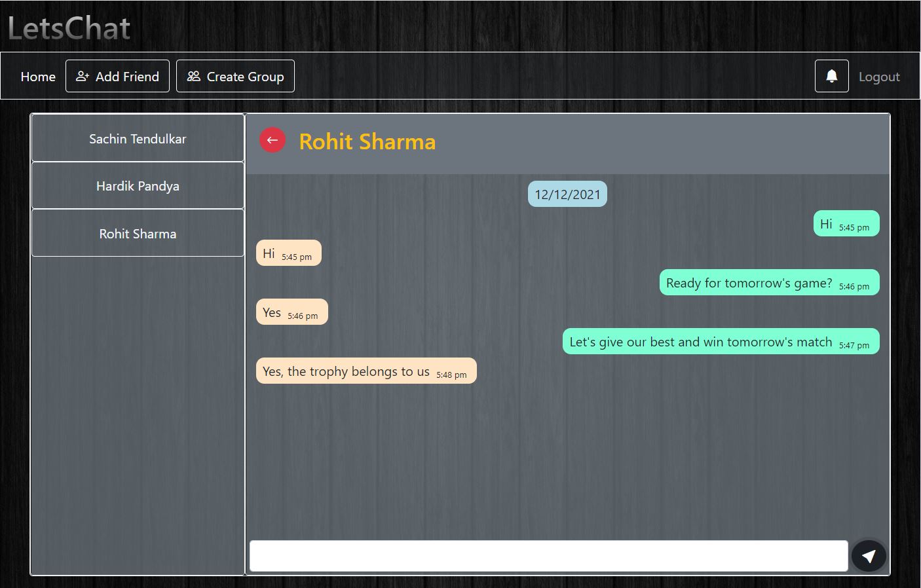Image resolution: width=921 pixels, height=588 pixels.
Task: Click the Rohit Sharma chat header title
Action: [367, 141]
